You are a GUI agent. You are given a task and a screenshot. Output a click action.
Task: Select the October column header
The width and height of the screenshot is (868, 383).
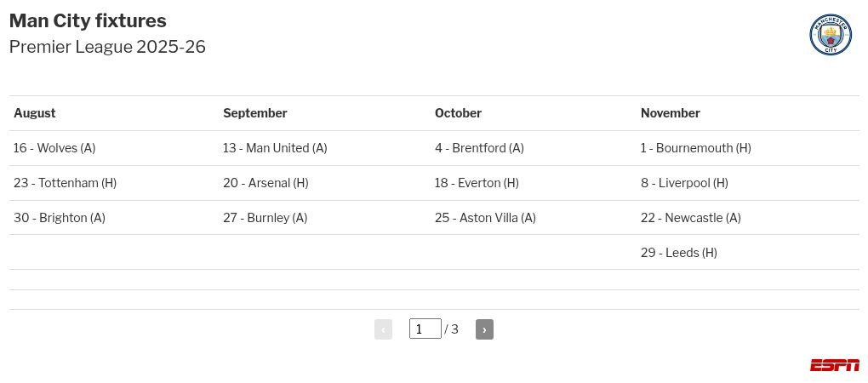458,113
